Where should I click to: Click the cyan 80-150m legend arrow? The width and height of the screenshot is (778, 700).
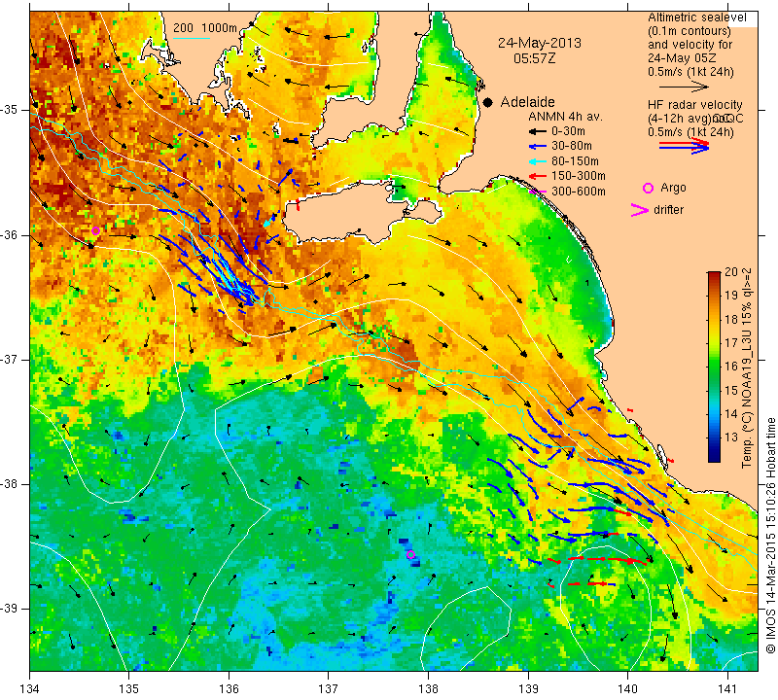[x=537, y=161]
